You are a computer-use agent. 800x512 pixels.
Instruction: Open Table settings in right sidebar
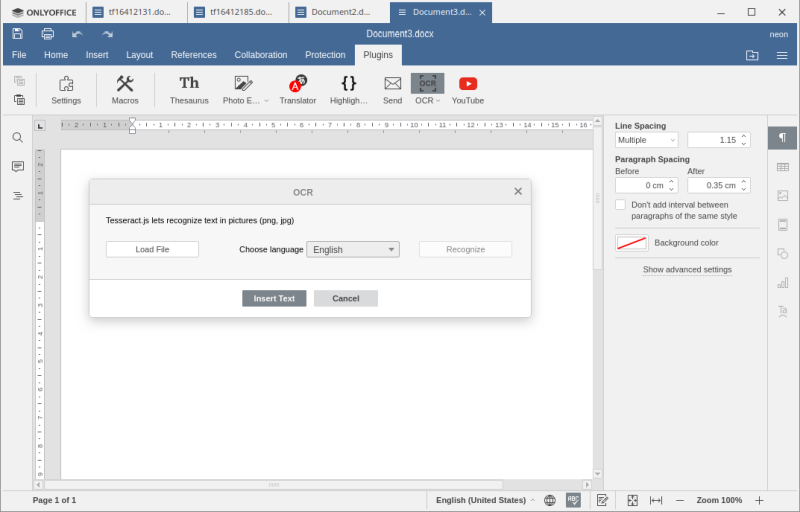[782, 167]
